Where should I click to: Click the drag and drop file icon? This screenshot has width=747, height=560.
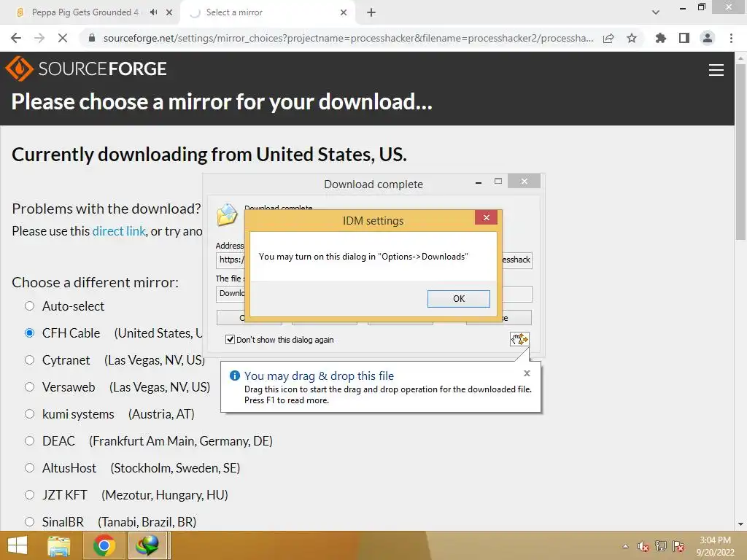click(x=519, y=339)
